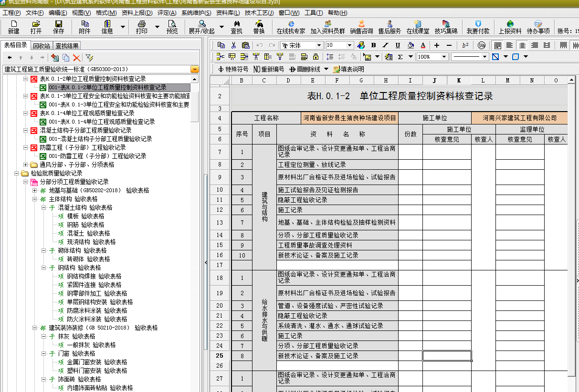This screenshot has height=392, width=579.
Task: Toggle underline text formatting
Action: point(398,45)
